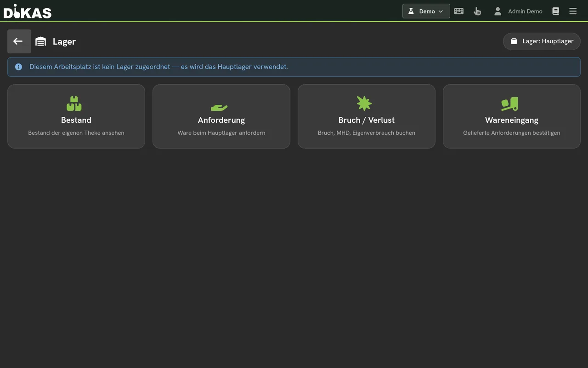
Task: Open the Wareneingang card
Action: [x=512, y=116]
